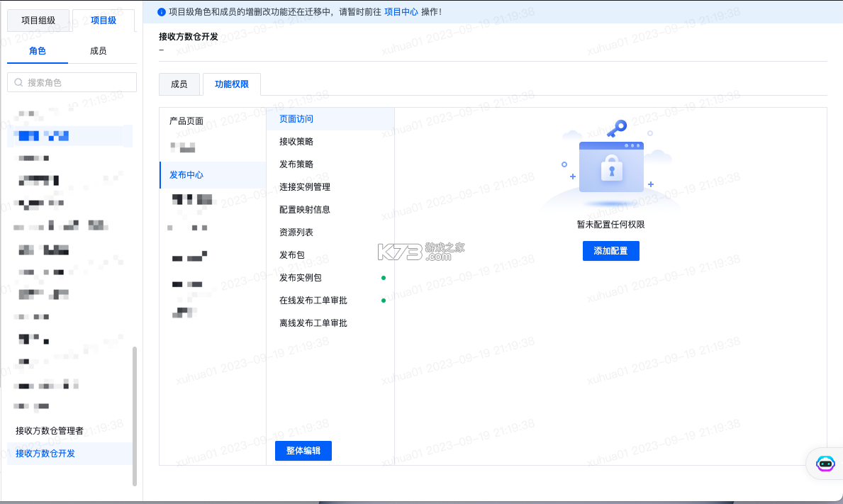Open the 成员 tab next to 功能权限
The height and width of the screenshot is (504, 843).
pyautogui.click(x=179, y=84)
